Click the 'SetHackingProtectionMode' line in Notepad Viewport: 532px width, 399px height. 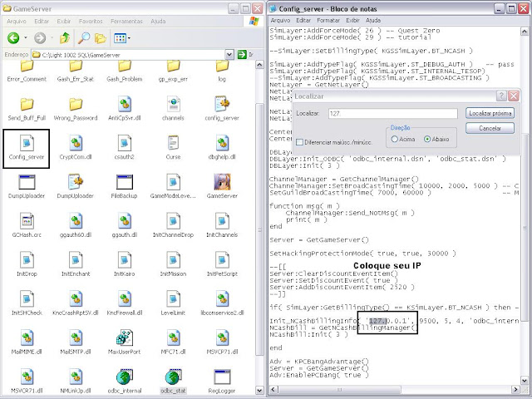[362, 254]
